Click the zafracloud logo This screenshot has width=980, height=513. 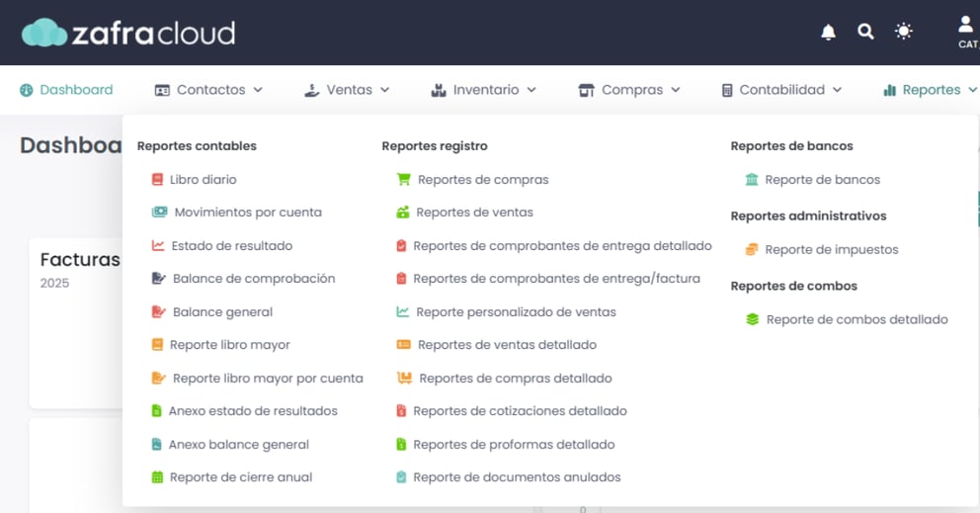[128, 33]
